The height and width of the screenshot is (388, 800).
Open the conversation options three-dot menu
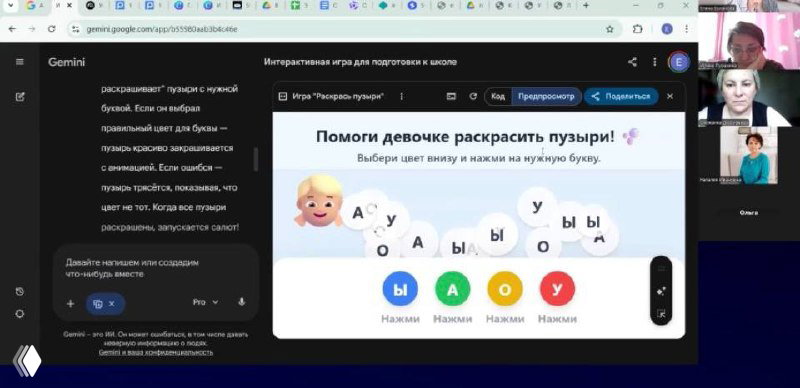click(655, 62)
